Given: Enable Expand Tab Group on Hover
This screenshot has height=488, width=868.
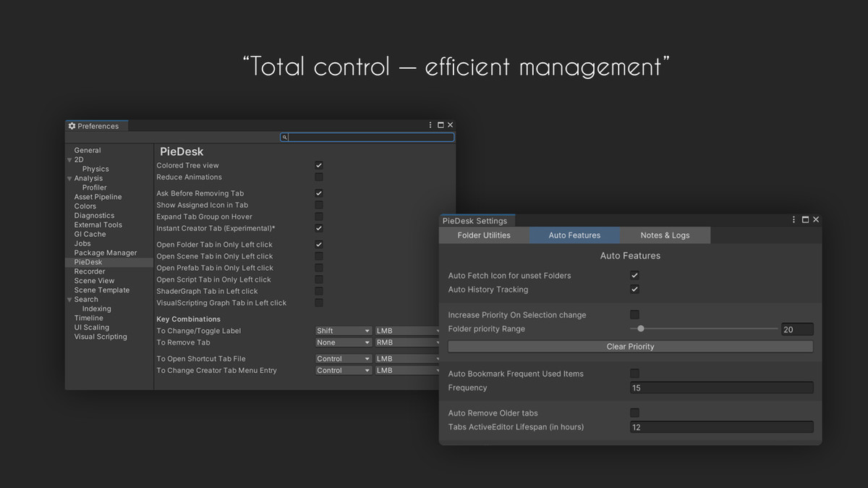Looking at the screenshot, I should tap(319, 216).
